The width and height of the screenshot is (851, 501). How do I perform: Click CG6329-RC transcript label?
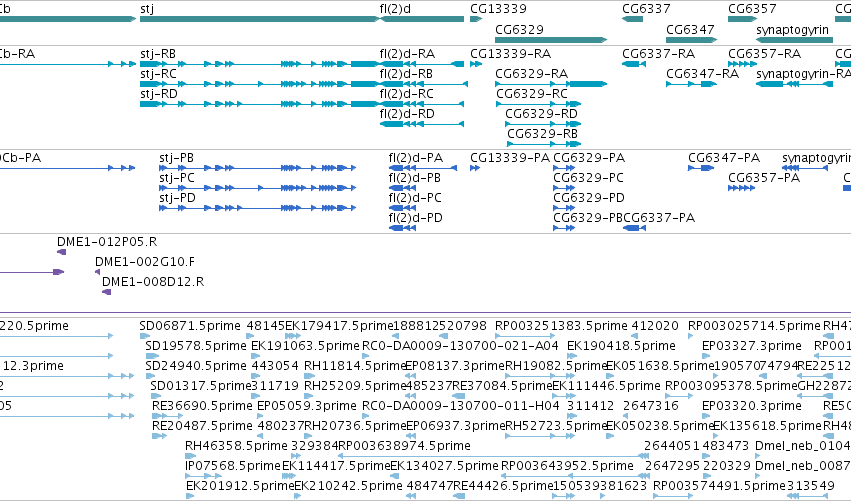point(531,94)
